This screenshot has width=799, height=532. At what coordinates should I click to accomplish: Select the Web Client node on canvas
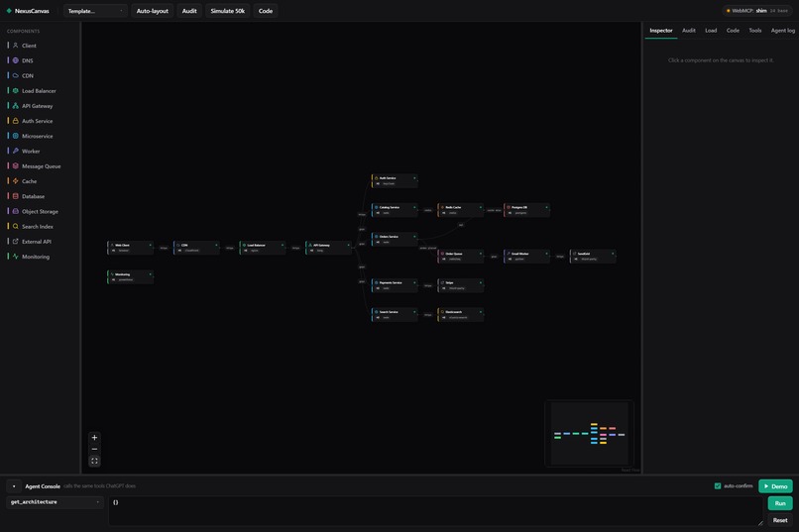131,248
